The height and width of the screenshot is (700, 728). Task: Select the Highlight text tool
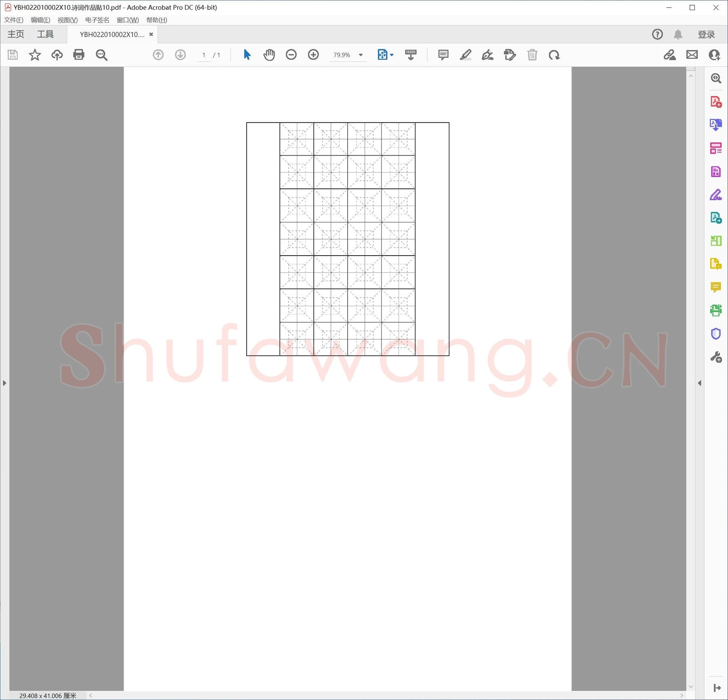tap(466, 55)
